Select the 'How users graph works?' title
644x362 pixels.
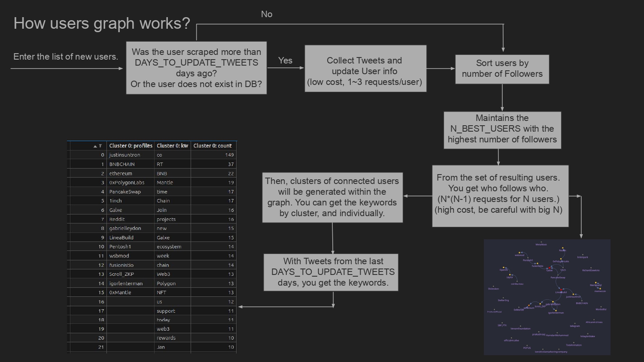click(x=102, y=23)
